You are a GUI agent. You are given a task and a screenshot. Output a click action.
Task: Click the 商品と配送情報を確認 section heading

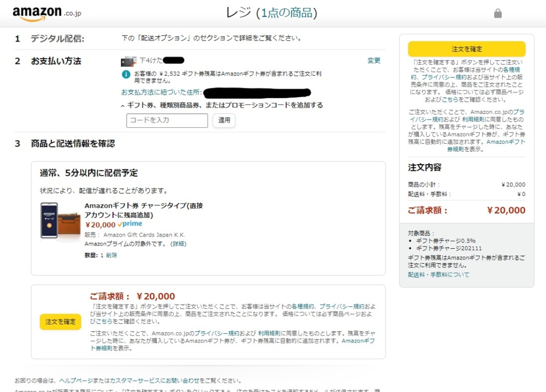[x=73, y=144]
